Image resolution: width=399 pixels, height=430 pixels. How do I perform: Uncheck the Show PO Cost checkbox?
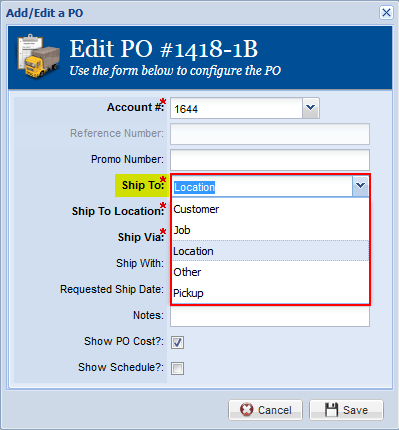(177, 342)
